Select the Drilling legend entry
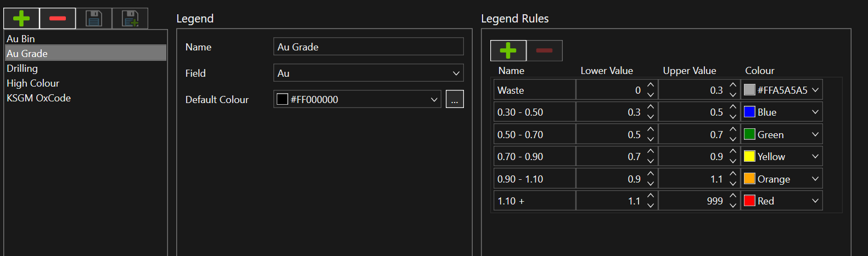The height and width of the screenshot is (256, 868). coord(23,69)
